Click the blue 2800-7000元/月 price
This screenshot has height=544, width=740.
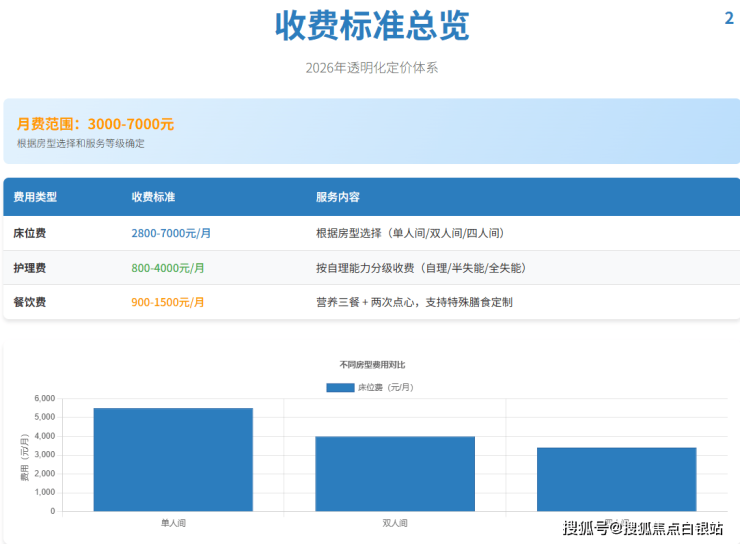point(171,233)
